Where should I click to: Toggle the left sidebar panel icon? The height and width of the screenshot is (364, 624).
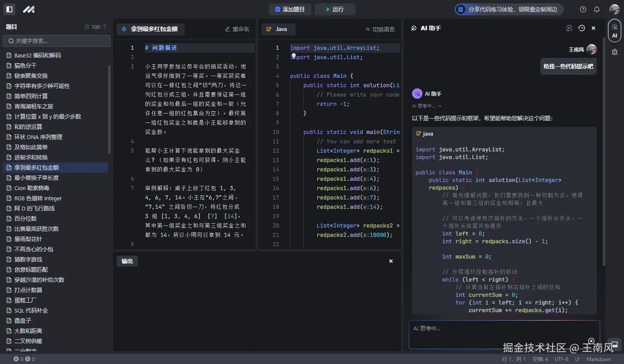pyautogui.click(x=9, y=9)
